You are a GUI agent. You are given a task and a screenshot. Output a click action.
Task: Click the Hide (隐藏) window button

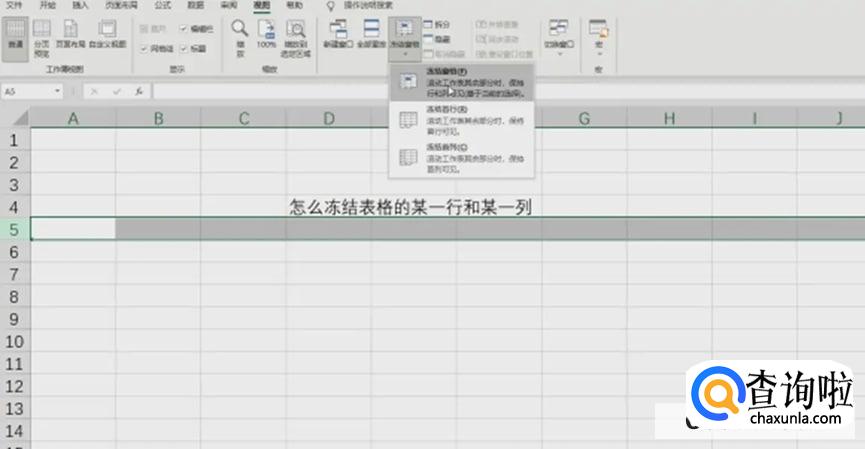point(436,40)
